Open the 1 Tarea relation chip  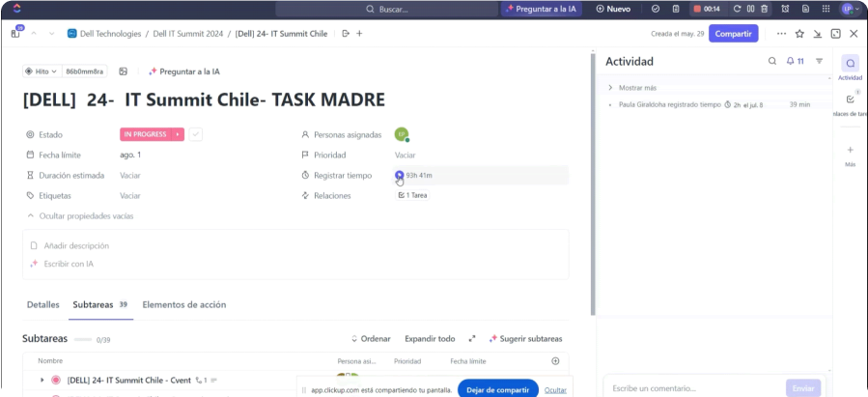point(412,195)
